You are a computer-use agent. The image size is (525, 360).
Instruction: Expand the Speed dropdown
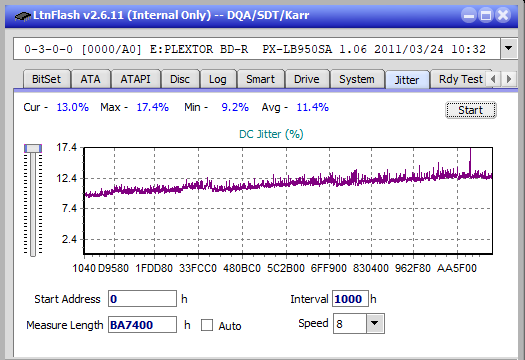(375, 323)
